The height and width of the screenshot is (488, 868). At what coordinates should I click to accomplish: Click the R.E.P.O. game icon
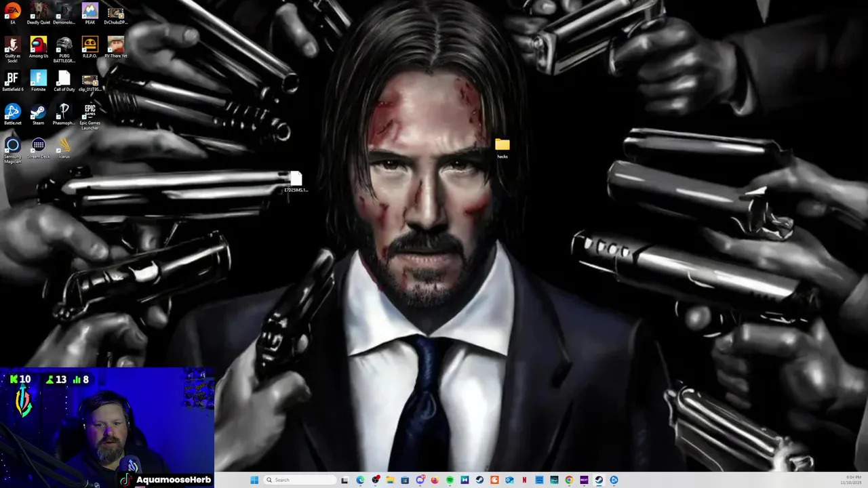point(90,47)
